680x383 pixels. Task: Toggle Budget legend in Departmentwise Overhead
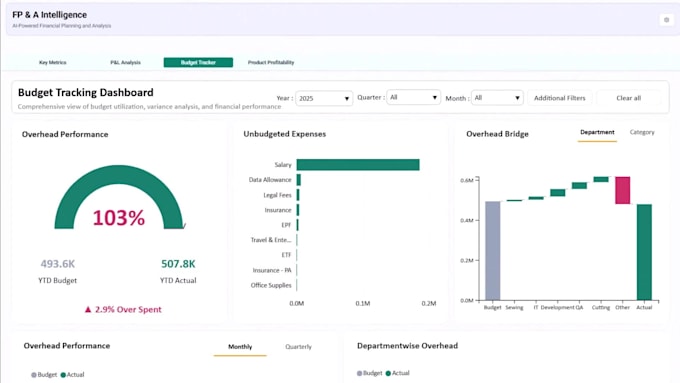369,373
